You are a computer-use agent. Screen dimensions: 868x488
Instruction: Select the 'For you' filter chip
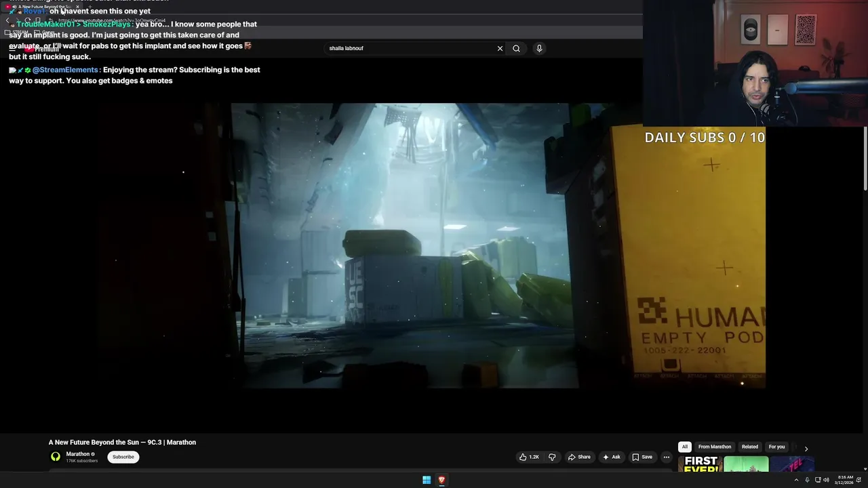tap(776, 447)
